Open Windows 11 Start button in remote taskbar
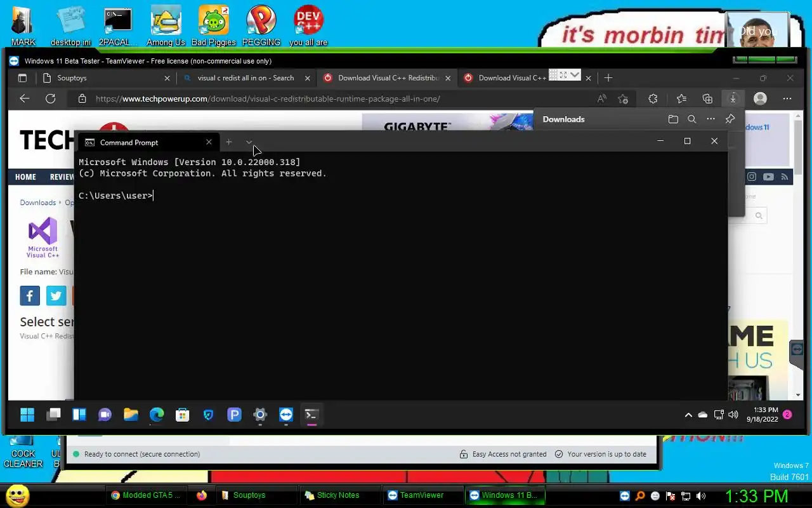Screen dimensions: 812x508 pos(27,415)
